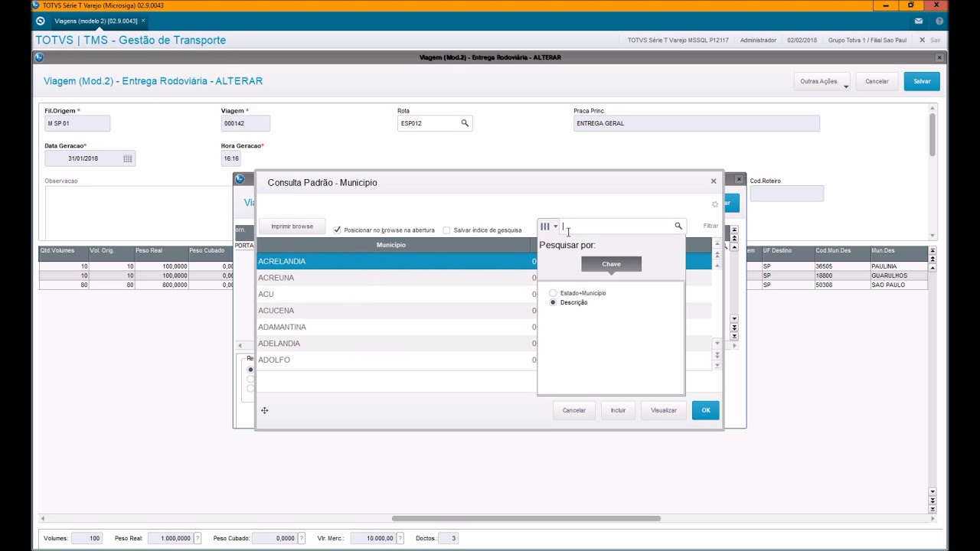
Task: Toggle Posicionar no browse na abertura checkbox
Action: pyautogui.click(x=337, y=230)
